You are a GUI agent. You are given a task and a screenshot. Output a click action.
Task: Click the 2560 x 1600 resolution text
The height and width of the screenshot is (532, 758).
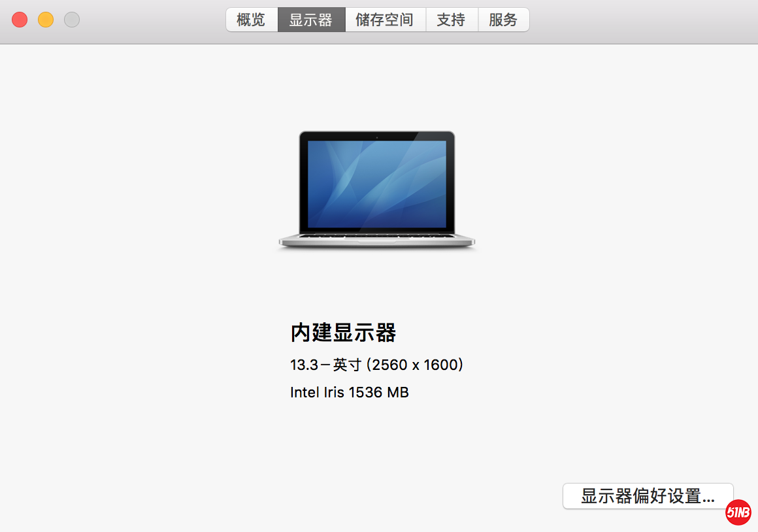[415, 365]
